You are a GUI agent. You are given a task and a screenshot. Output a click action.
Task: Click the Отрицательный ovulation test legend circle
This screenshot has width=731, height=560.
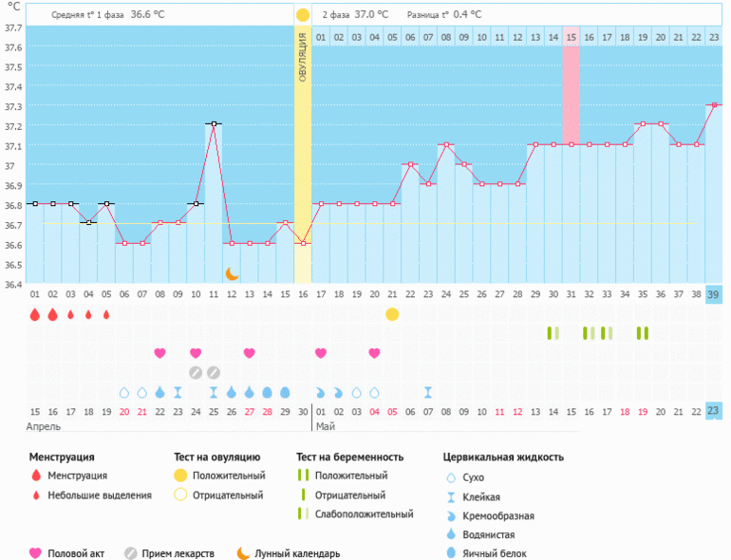(x=180, y=495)
